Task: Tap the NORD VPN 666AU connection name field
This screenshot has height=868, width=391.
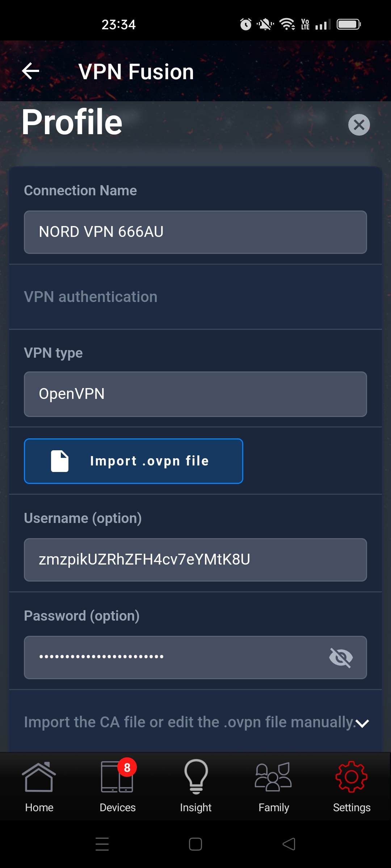Action: click(195, 232)
